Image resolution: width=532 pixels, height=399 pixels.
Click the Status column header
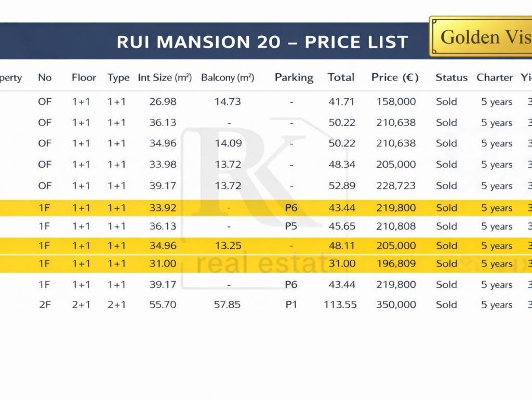click(x=451, y=77)
